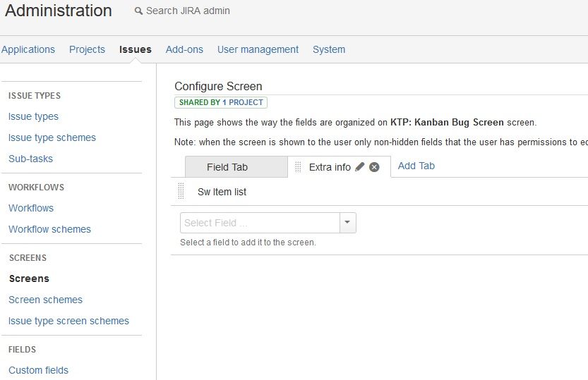Open Issue types in sidebar
Image resolution: width=588 pixels, height=380 pixels.
[33, 116]
